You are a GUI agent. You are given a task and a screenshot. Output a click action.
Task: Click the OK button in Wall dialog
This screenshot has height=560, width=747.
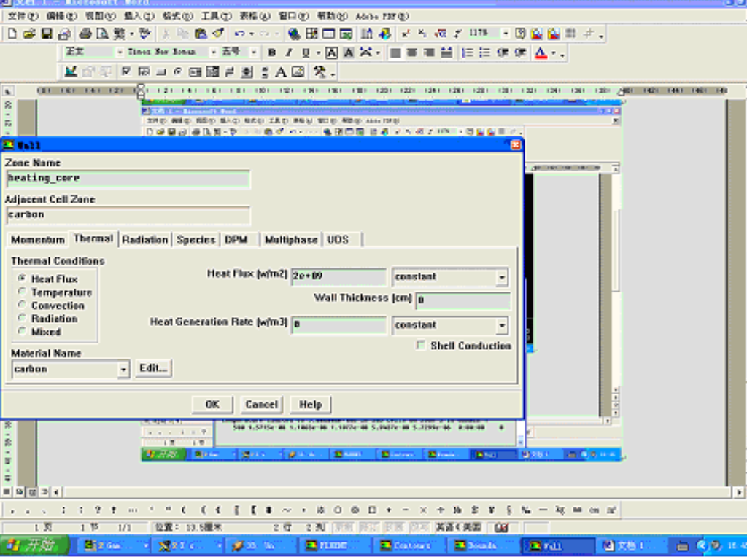tap(212, 405)
